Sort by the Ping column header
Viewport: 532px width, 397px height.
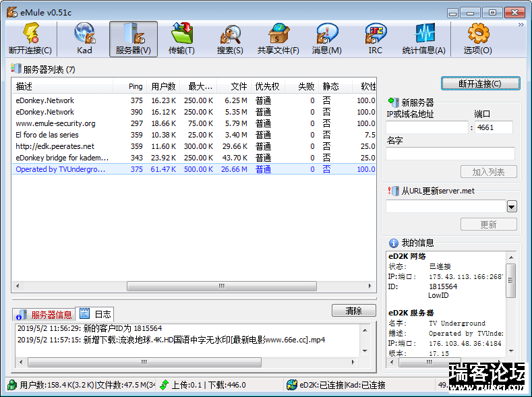129,86
